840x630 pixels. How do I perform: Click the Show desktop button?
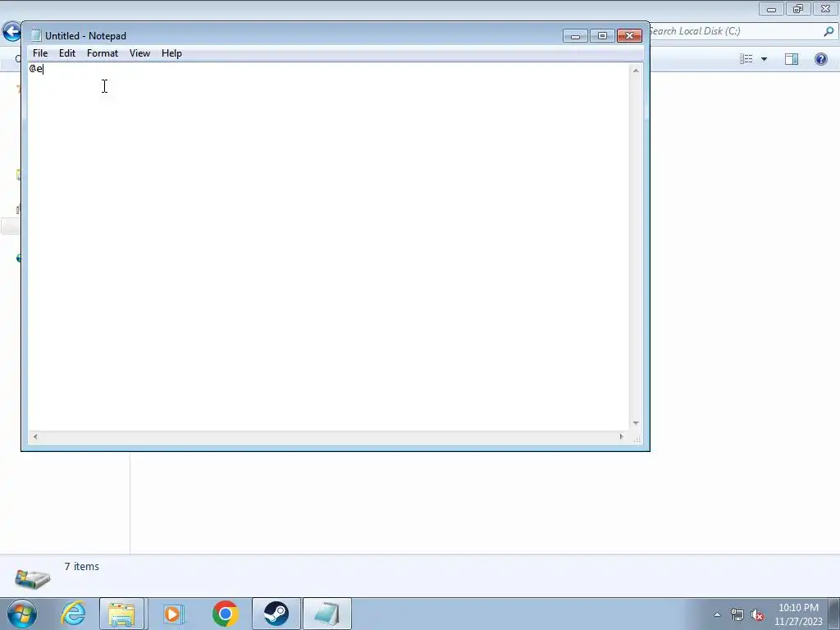tap(834, 614)
